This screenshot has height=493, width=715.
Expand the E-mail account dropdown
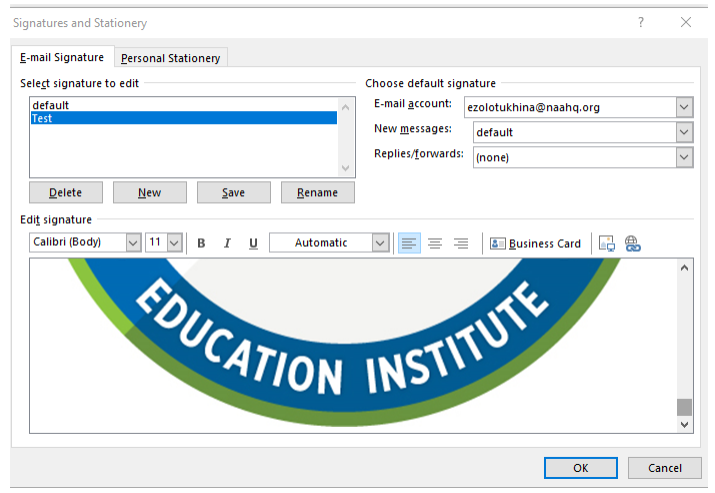pos(684,107)
